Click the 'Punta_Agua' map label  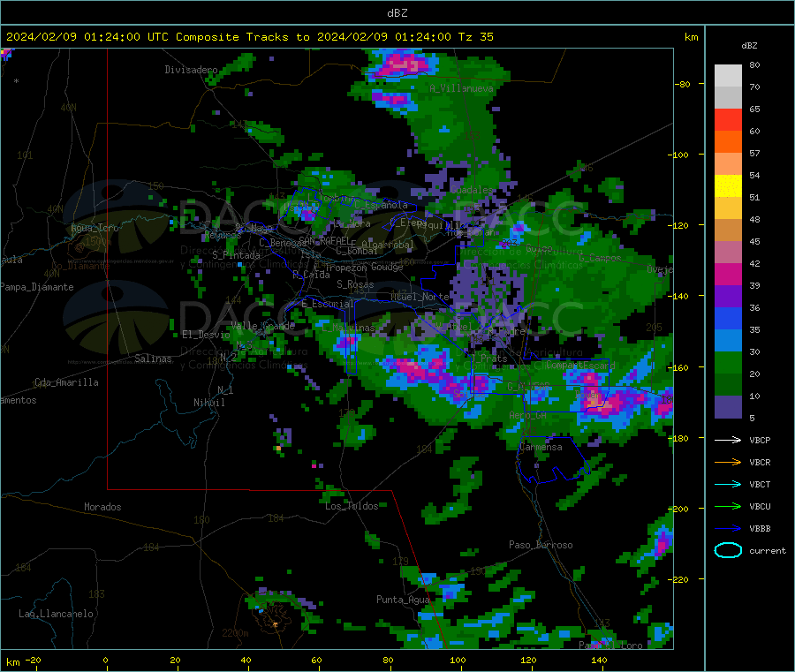pyautogui.click(x=403, y=600)
